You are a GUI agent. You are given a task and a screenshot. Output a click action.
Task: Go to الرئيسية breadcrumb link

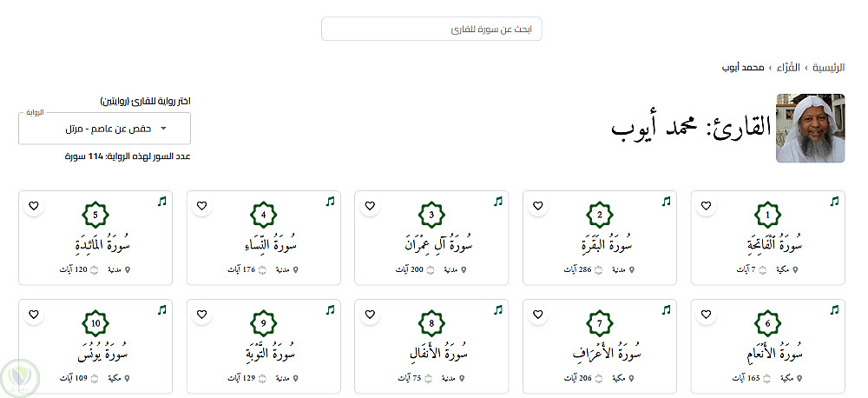coord(829,67)
